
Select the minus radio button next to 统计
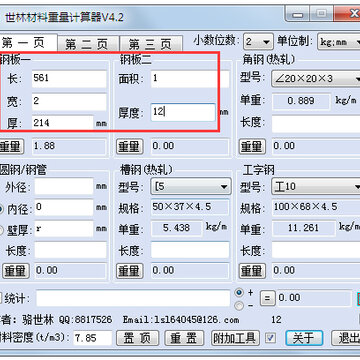(239, 305)
